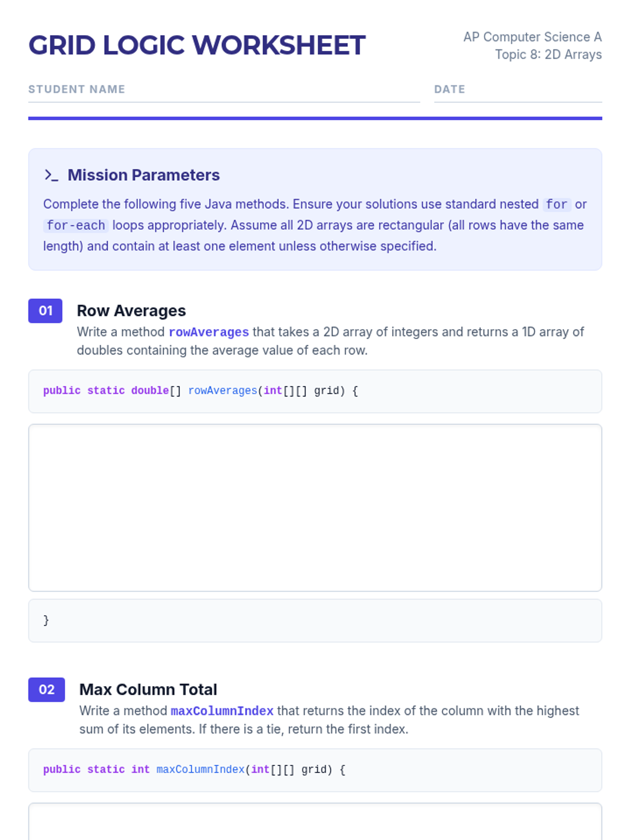Viewport: 630px width, 840px height.
Task: Click inside the rowAverages answer box
Action: 315,508
